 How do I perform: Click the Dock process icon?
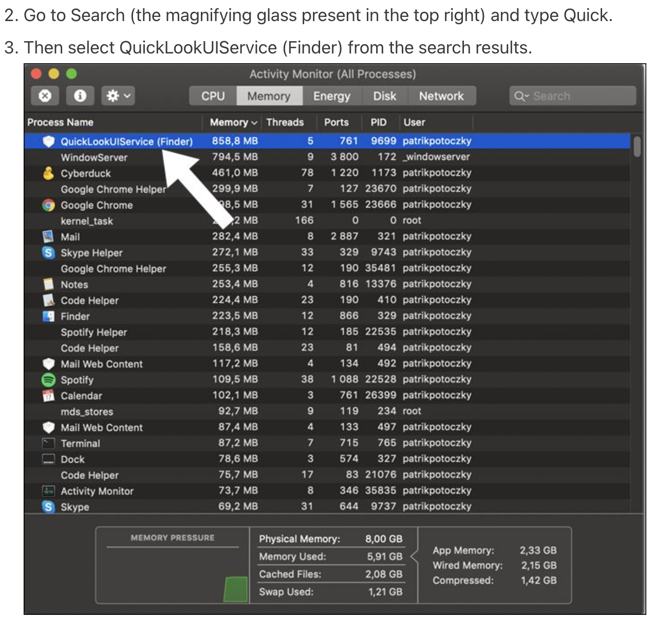tap(48, 459)
